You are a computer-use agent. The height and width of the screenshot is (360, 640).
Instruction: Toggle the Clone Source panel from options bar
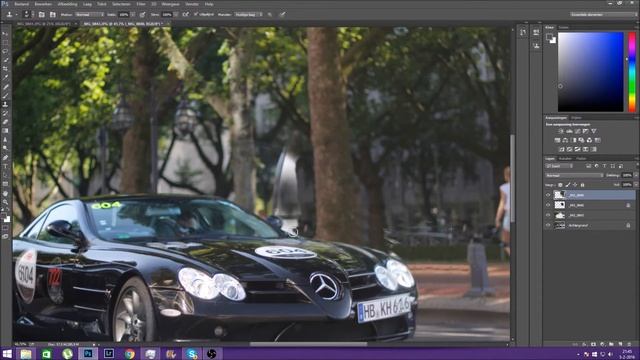coord(53,14)
